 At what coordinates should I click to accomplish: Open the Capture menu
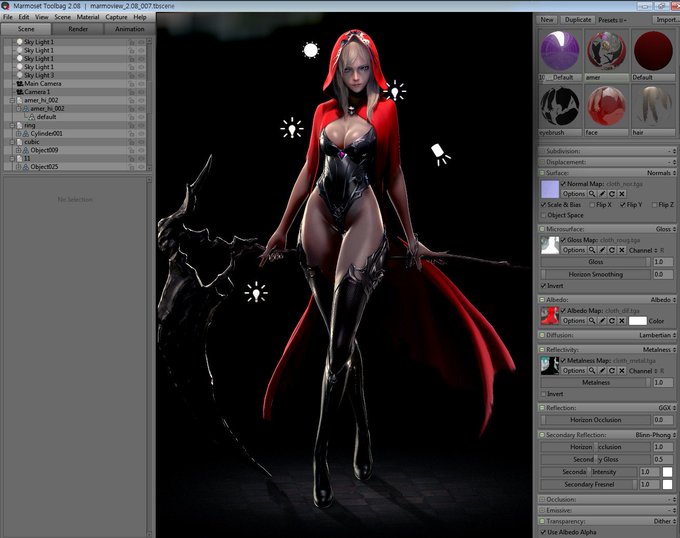pyautogui.click(x=116, y=17)
